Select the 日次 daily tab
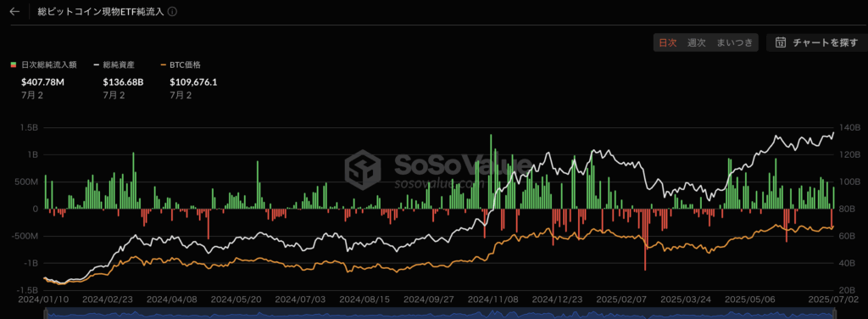868x319 pixels. (x=667, y=42)
